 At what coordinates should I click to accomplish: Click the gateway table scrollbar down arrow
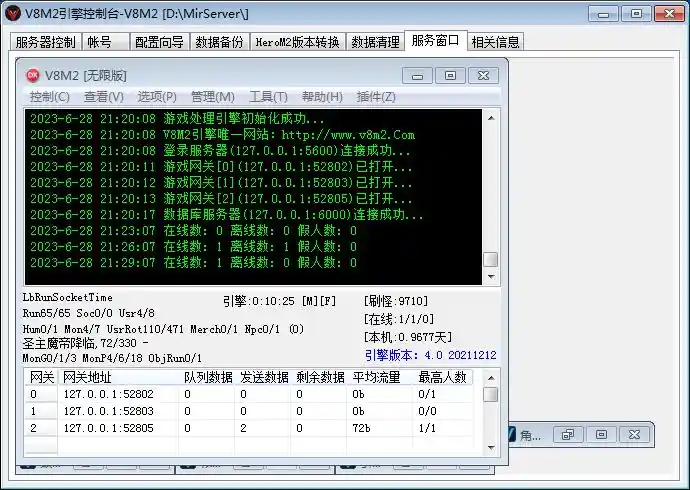pyautogui.click(x=491, y=447)
